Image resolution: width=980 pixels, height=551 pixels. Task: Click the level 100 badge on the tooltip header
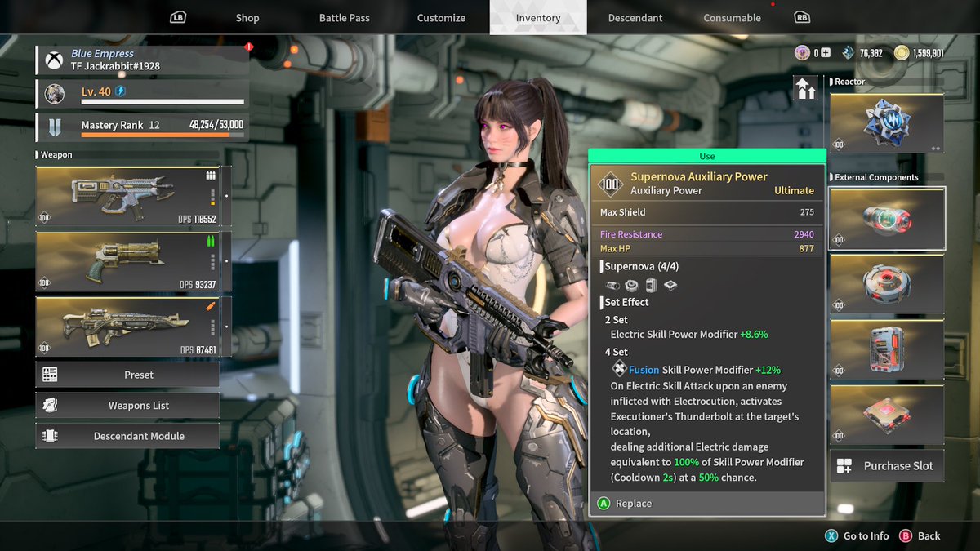tap(611, 184)
